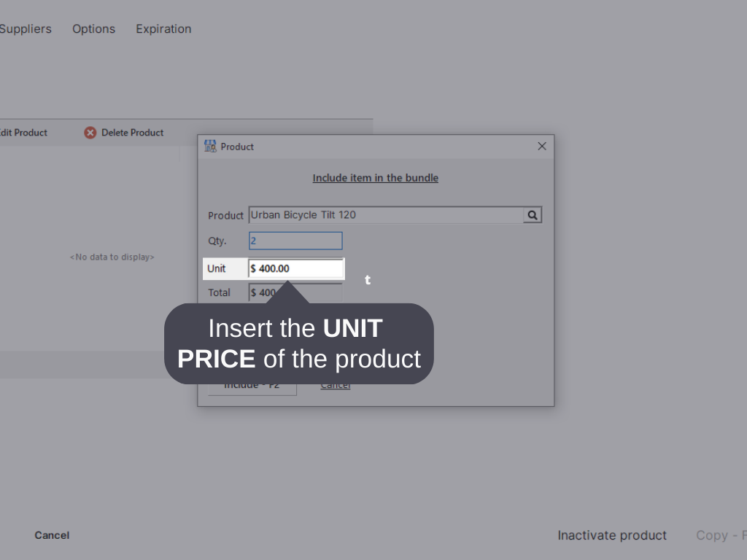Click into the Product name field
Screen dimensions: 747x560
pyautogui.click(x=386, y=215)
